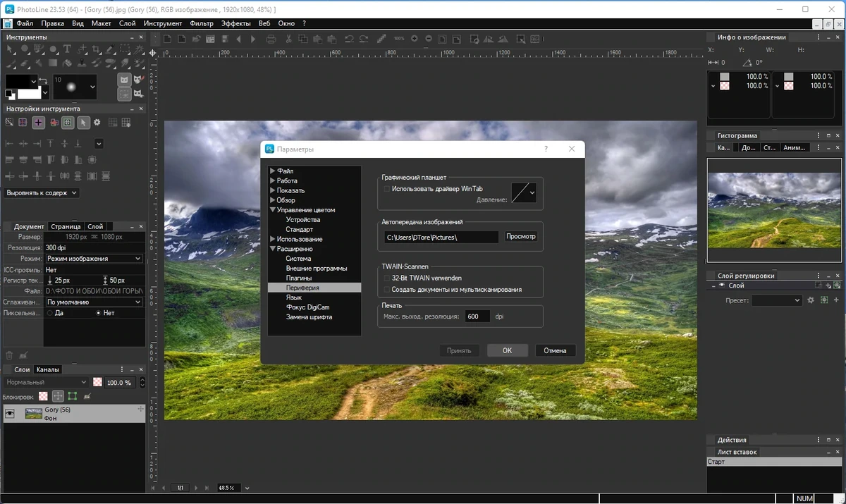Select the Text tool in Инструменты panel

click(67, 49)
